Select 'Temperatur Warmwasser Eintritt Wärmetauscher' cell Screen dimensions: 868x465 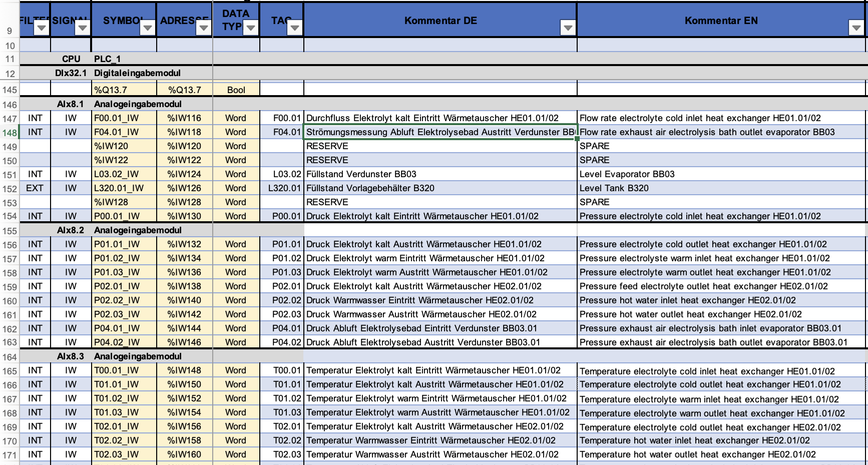(x=440, y=440)
